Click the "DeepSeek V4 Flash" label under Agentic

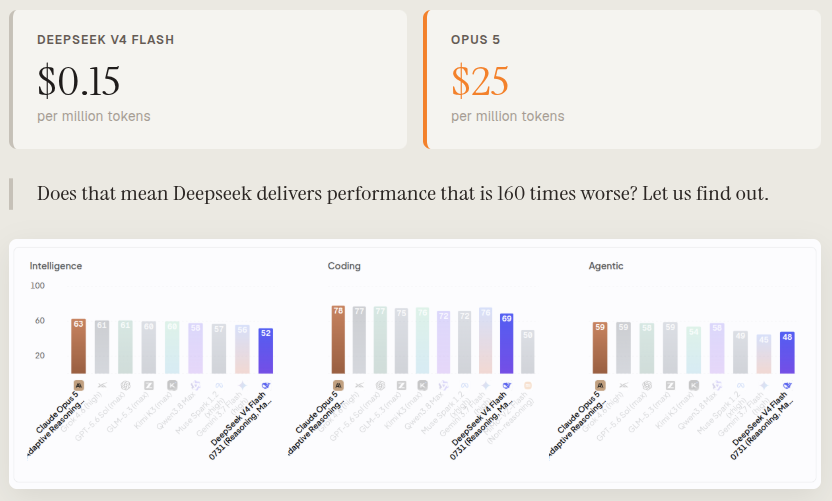(761, 419)
